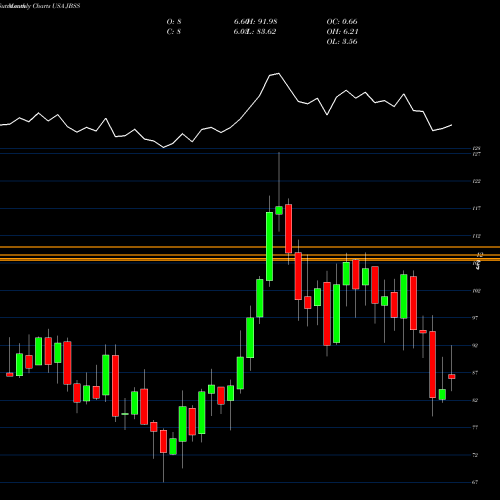Image resolution: width=500 pixels, height=500 pixels.
Task: Click the 102 price axis label
Action: 477,291
